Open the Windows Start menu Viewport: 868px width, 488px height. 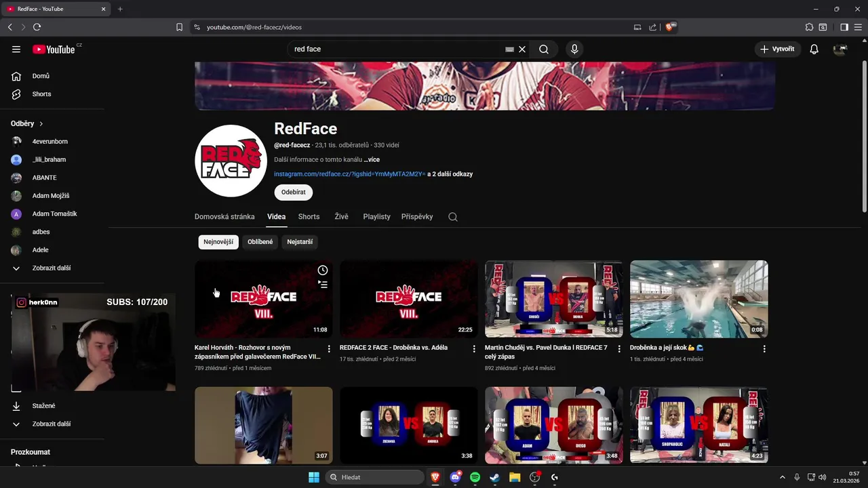tap(314, 477)
